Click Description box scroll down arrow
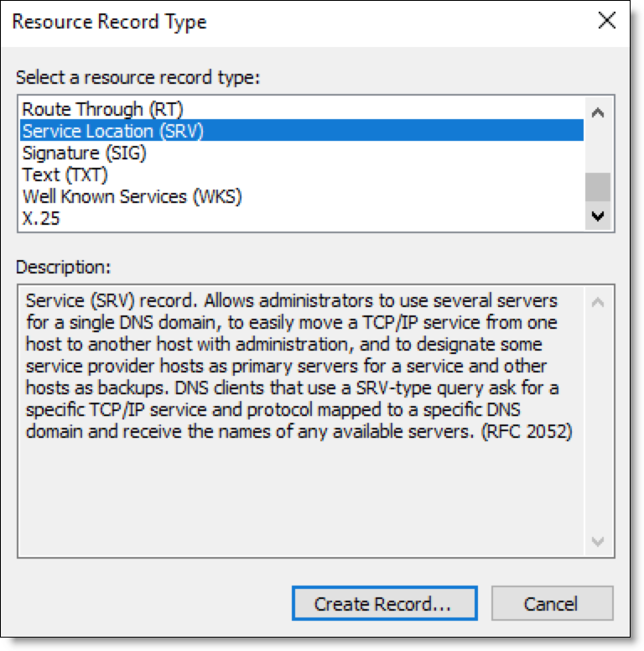The height and width of the screenshot is (651, 644). 598,541
